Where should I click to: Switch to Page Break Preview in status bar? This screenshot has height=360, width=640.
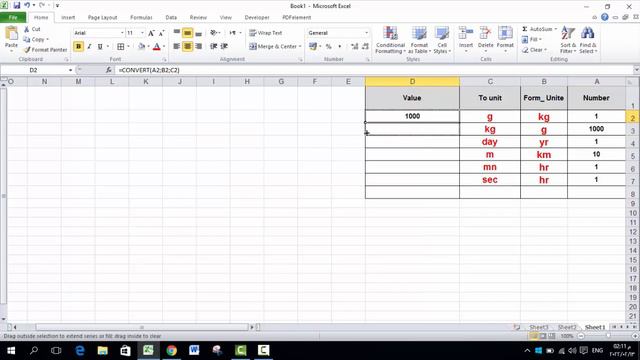click(x=552, y=336)
